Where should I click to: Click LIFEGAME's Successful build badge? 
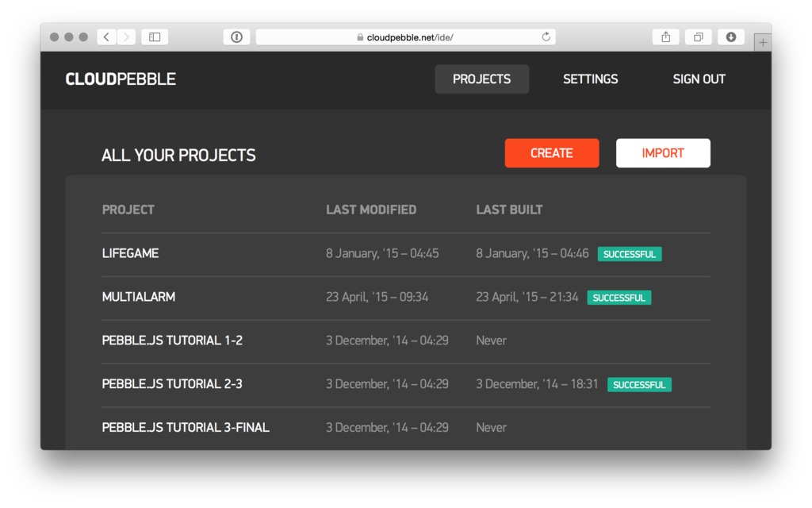coord(630,254)
